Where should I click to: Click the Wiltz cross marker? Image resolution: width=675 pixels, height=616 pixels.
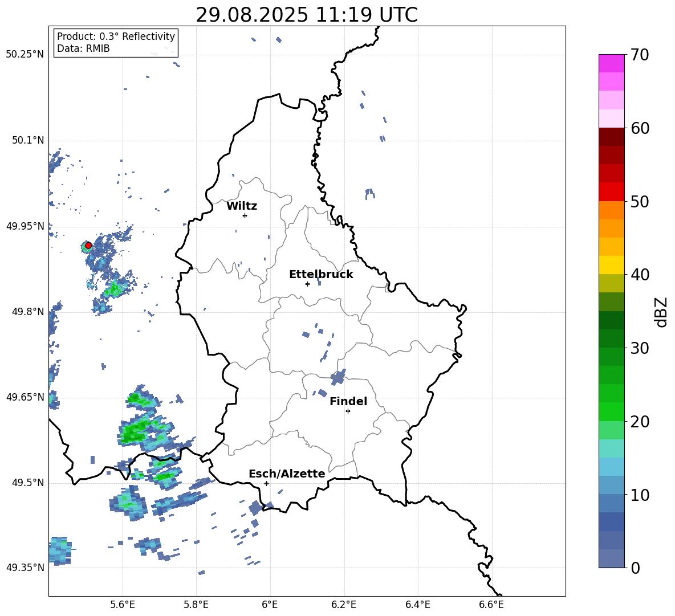[245, 215]
